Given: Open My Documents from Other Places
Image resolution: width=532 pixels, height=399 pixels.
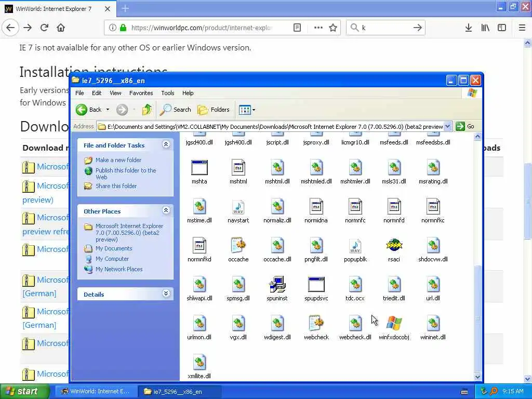Looking at the screenshot, I should tap(114, 248).
